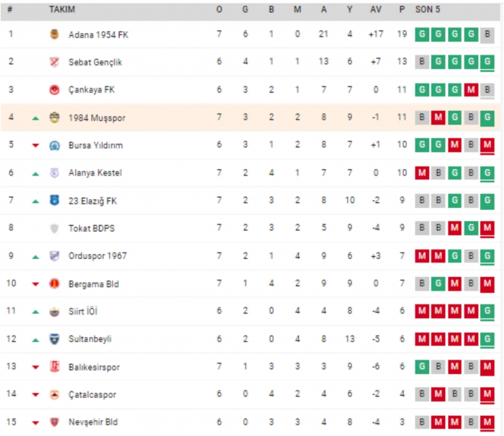Viewport: 504px width, 436px height.
Task: Open Balıkesirspor team page link
Action: tap(94, 367)
